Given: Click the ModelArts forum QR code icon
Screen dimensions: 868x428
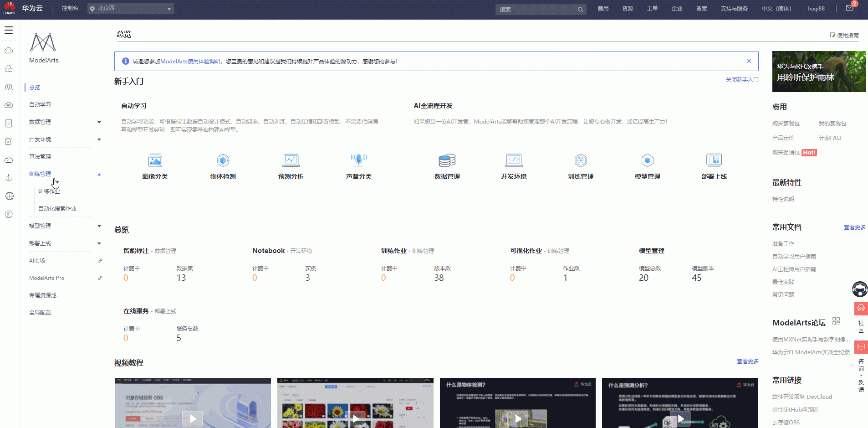Looking at the screenshot, I should click(836, 321).
